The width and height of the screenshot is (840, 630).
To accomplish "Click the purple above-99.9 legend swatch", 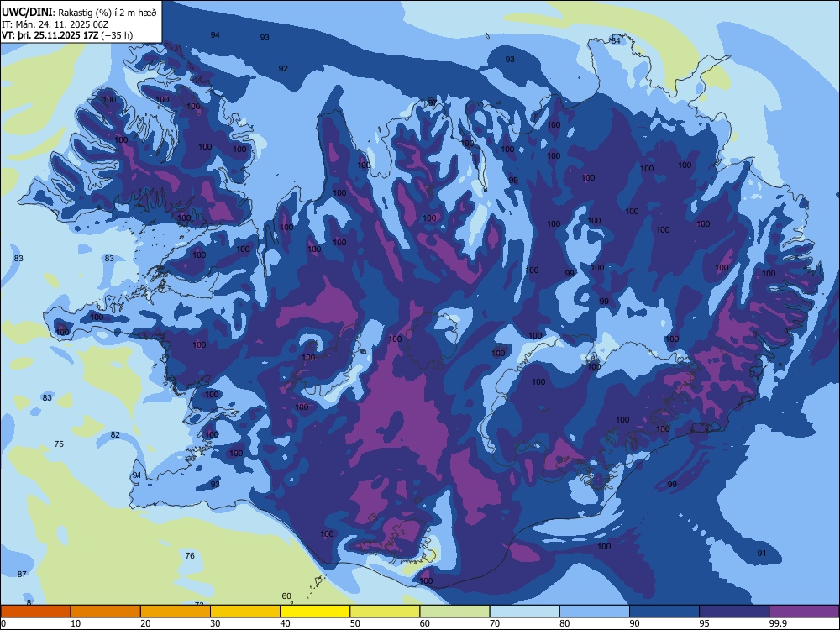I will [x=804, y=612].
